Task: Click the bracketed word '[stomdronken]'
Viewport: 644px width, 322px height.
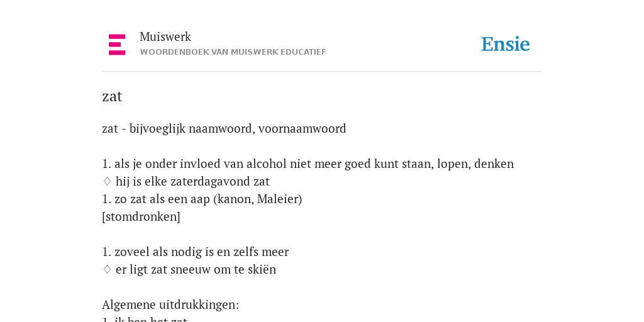Action: (142, 217)
